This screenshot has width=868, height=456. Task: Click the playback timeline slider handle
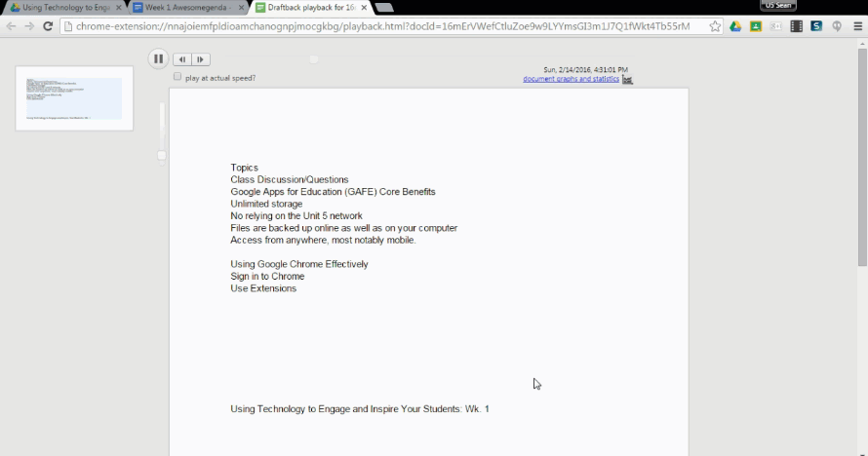314,59
